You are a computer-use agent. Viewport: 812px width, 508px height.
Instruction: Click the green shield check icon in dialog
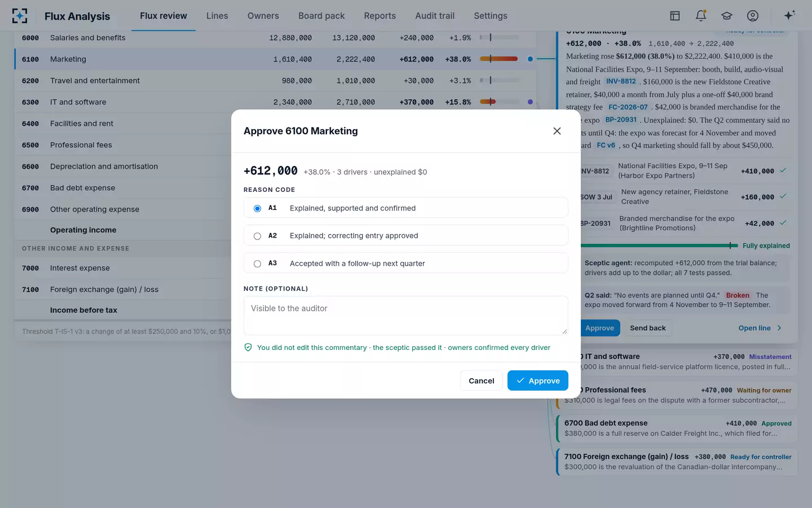click(248, 348)
